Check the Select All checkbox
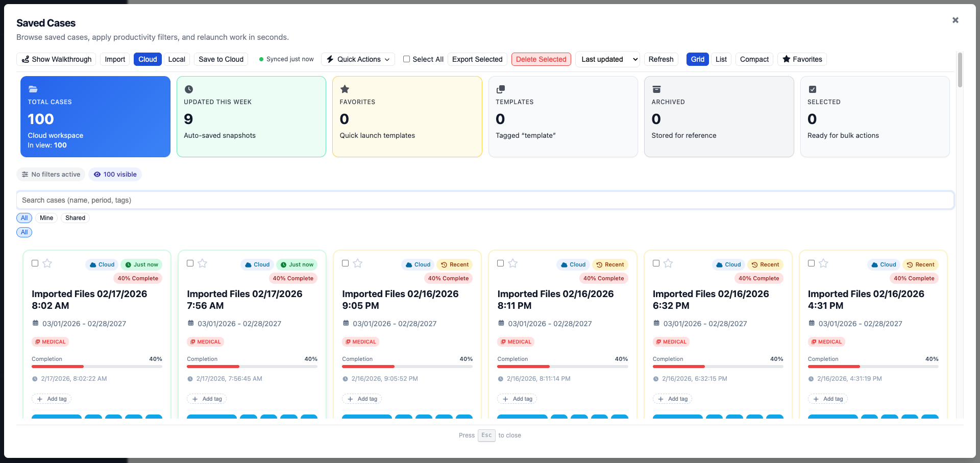This screenshot has width=980, height=463. (407, 59)
